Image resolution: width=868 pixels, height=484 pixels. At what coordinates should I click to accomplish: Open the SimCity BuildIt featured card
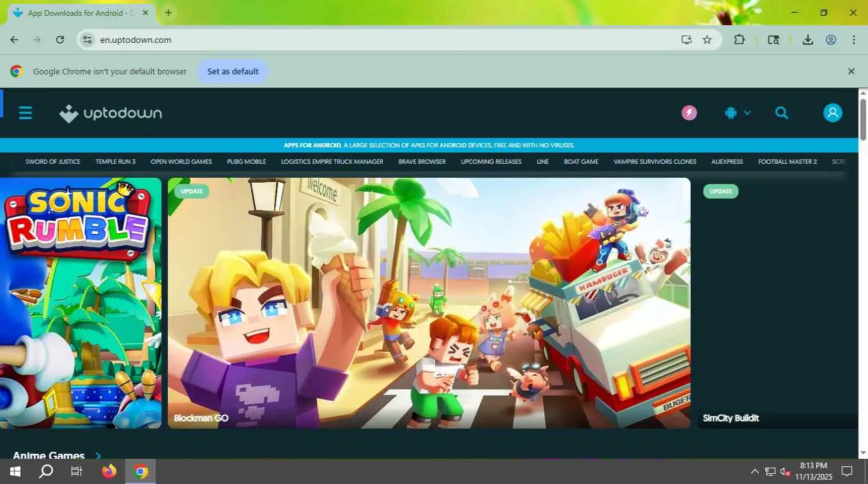click(x=778, y=303)
